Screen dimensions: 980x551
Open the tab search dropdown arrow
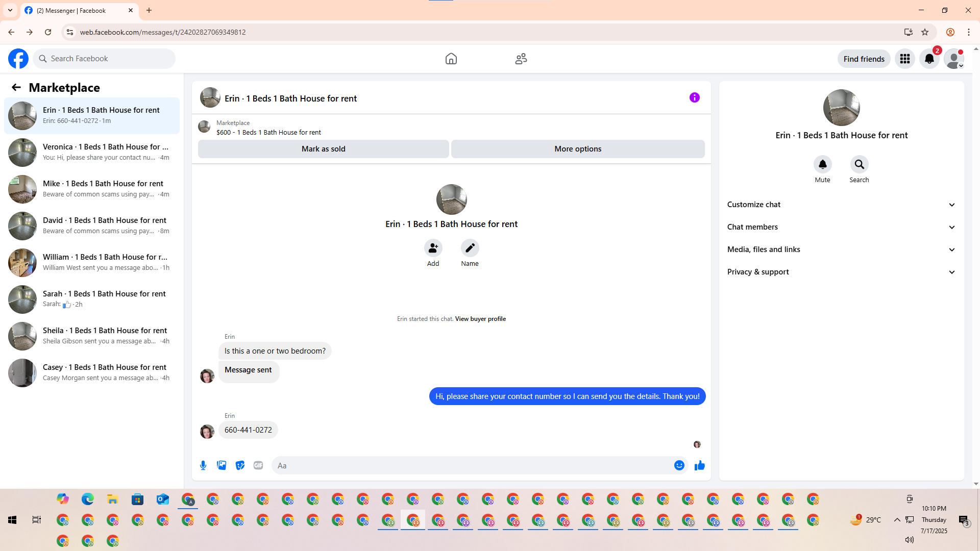[10, 10]
